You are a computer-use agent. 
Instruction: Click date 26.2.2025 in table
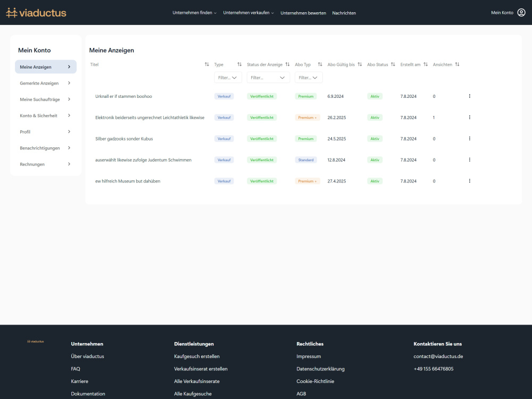[337, 118]
